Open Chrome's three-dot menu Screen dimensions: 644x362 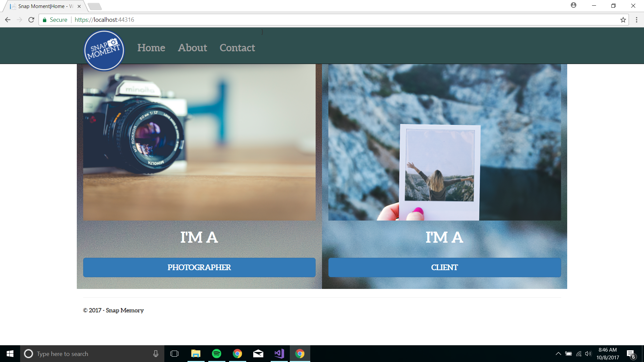(x=636, y=20)
